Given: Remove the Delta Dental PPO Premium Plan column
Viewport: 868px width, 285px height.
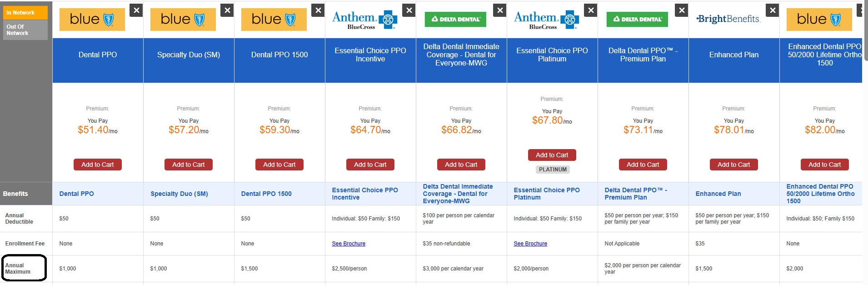Looking at the screenshot, I should [x=682, y=10].
